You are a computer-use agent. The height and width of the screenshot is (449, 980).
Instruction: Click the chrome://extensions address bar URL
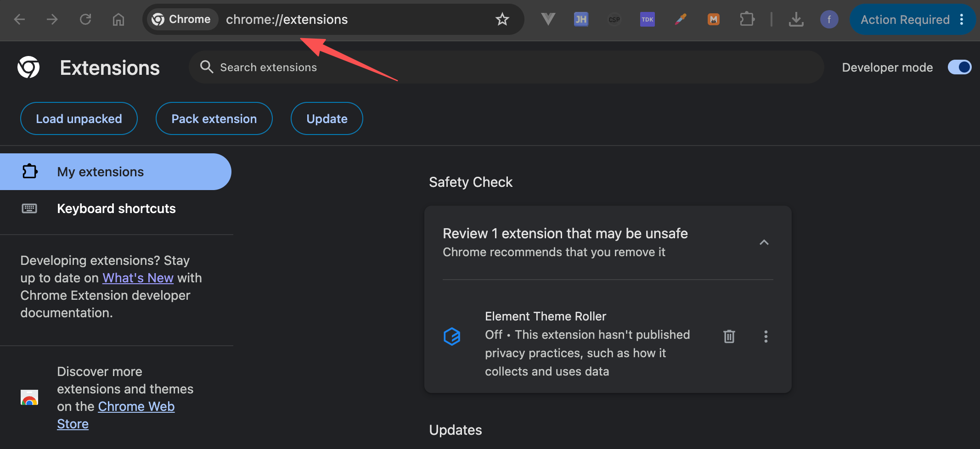287,19
